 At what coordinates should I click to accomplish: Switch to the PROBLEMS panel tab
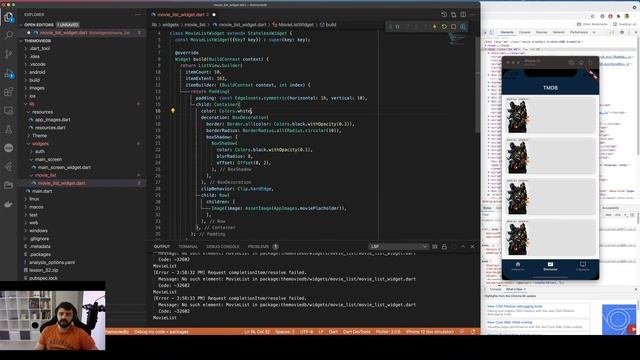click(x=258, y=247)
